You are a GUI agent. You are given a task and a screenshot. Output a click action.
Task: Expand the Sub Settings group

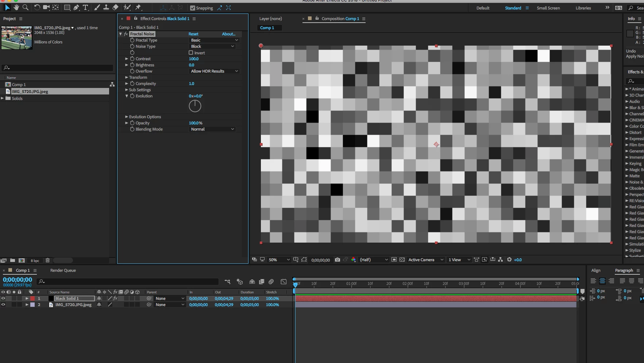click(127, 90)
